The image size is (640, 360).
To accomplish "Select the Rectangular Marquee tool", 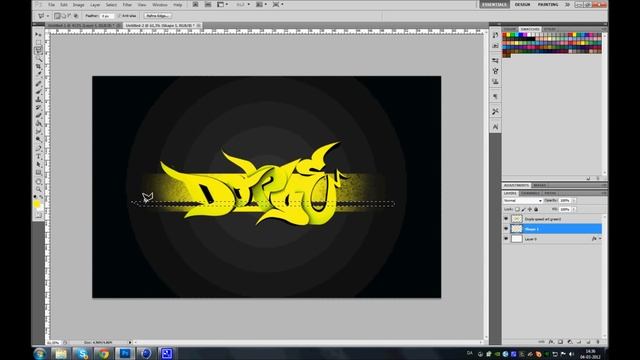I will click(38, 42).
